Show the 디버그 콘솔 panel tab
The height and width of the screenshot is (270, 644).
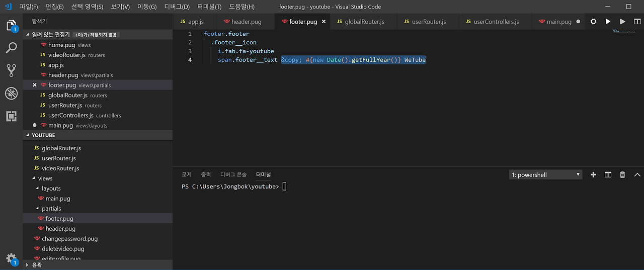click(233, 174)
